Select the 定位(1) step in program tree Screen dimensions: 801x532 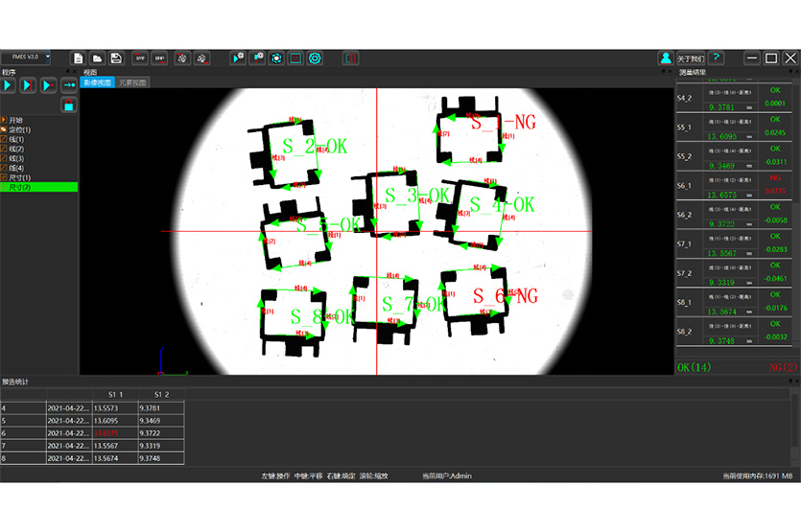pos(19,129)
